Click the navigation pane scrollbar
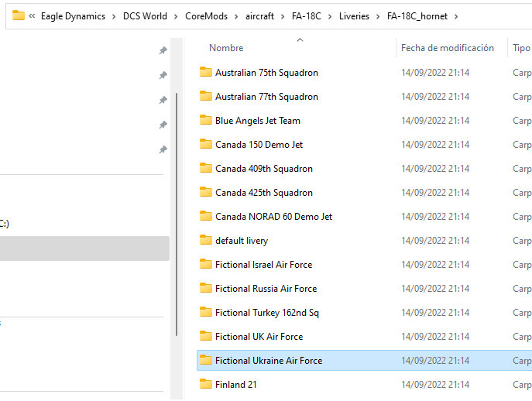532x401 pixels. [177, 214]
